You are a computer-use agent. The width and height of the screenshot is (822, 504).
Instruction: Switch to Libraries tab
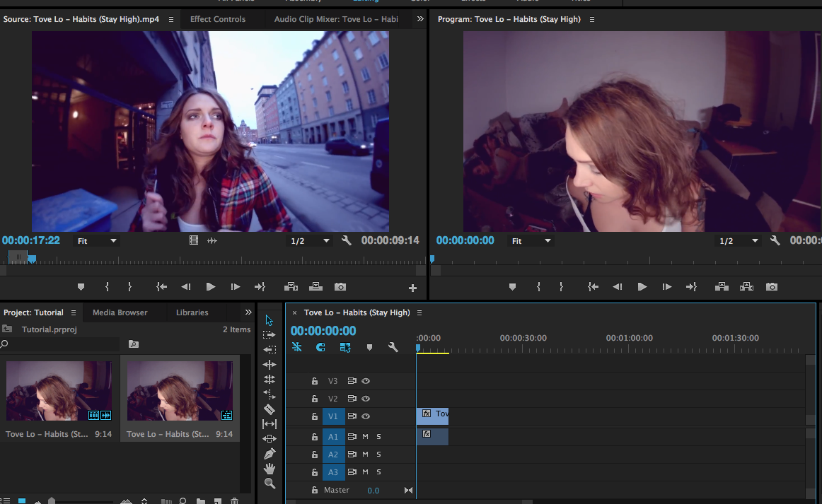192,312
